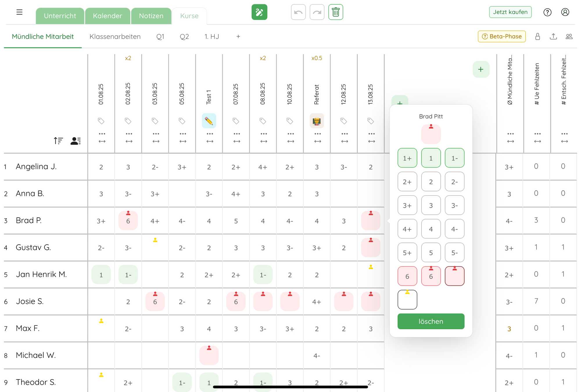Expand width arrows of 01.08.25 column
Image resolution: width=581 pixels, height=392 pixels.
(x=102, y=142)
